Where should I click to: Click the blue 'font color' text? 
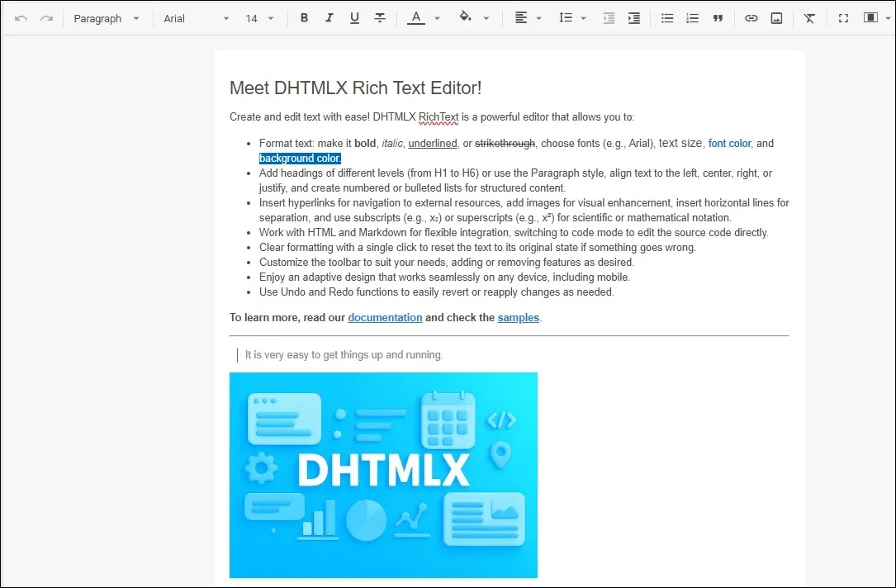click(729, 144)
